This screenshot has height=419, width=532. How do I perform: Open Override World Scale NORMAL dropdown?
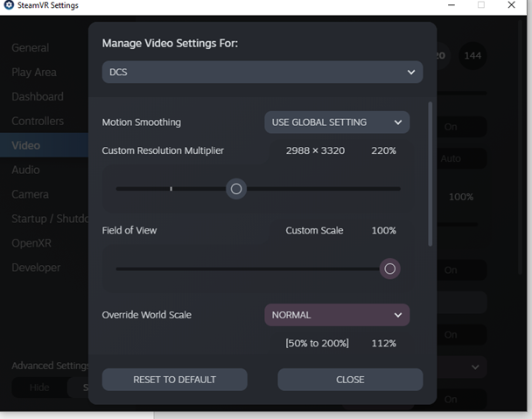pos(337,315)
